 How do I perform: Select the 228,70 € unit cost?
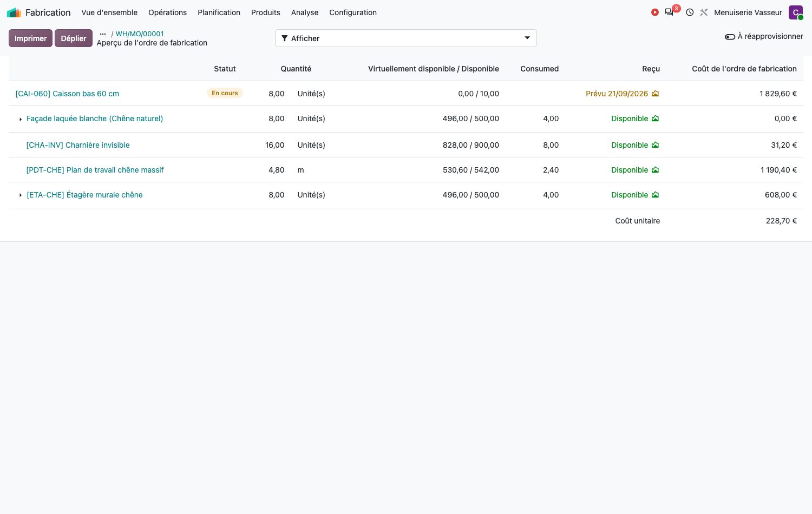point(781,221)
